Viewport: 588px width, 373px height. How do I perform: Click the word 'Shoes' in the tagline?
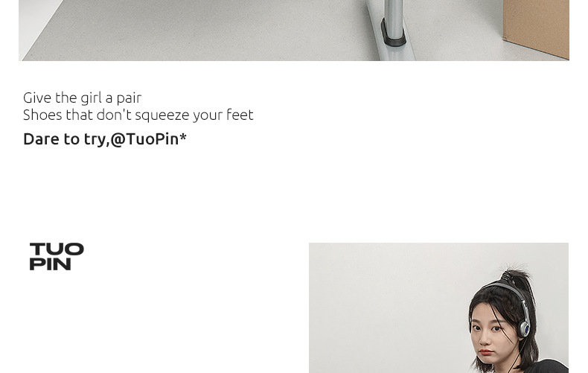click(x=42, y=115)
